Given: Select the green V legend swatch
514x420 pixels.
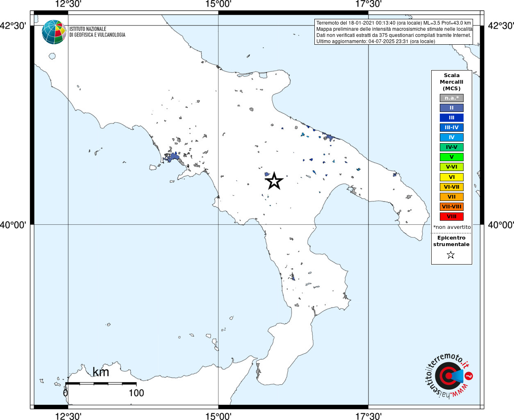Looking at the screenshot, I should click(451, 157).
